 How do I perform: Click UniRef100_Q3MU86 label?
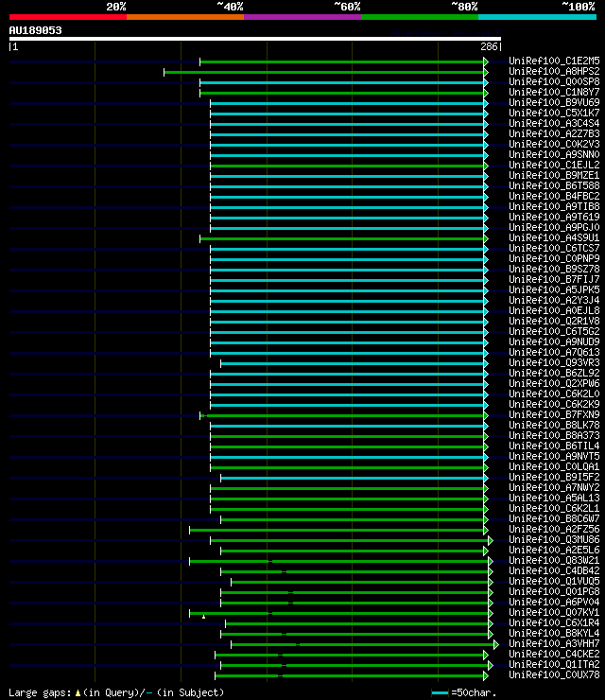coord(554,540)
